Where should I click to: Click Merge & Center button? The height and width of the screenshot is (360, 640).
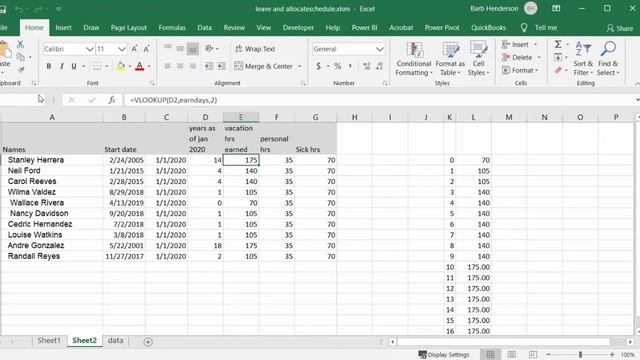pos(264,66)
